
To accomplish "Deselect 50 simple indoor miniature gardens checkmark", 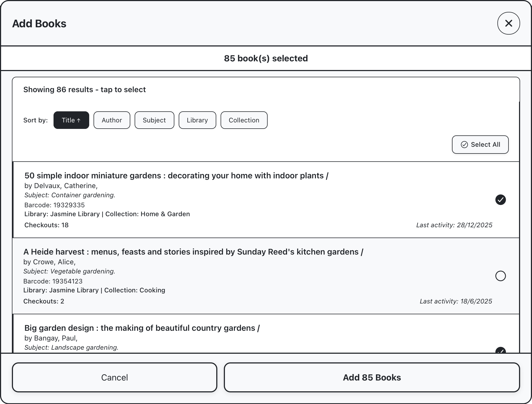I will point(500,200).
